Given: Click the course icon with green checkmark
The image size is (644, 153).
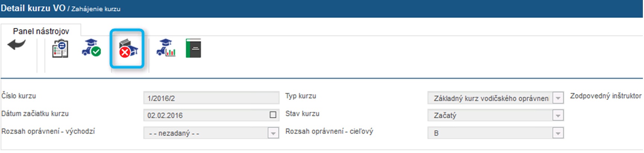Looking at the screenshot, I should point(91,48).
